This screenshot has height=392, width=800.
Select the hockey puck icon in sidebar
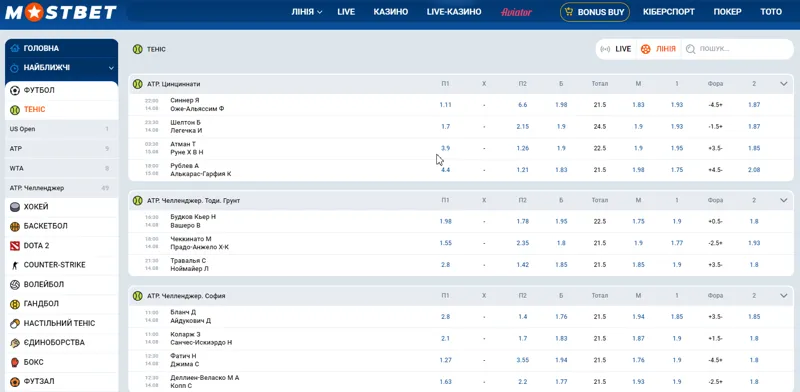[x=15, y=207]
